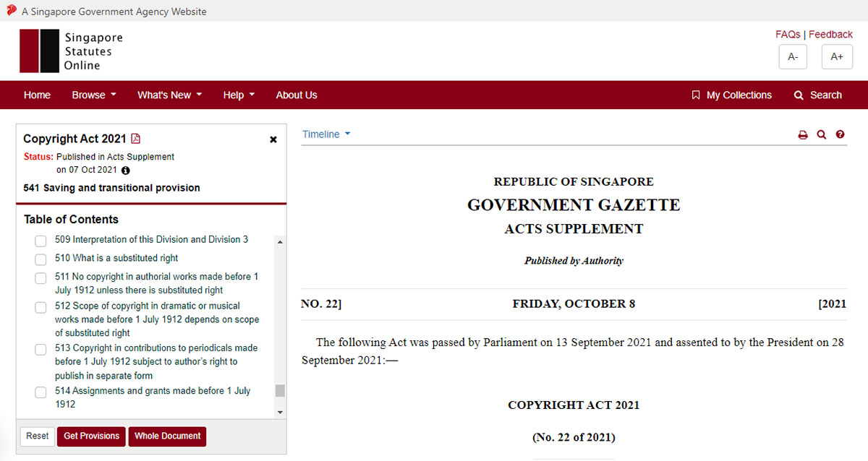Check the box for section 514

point(41,392)
